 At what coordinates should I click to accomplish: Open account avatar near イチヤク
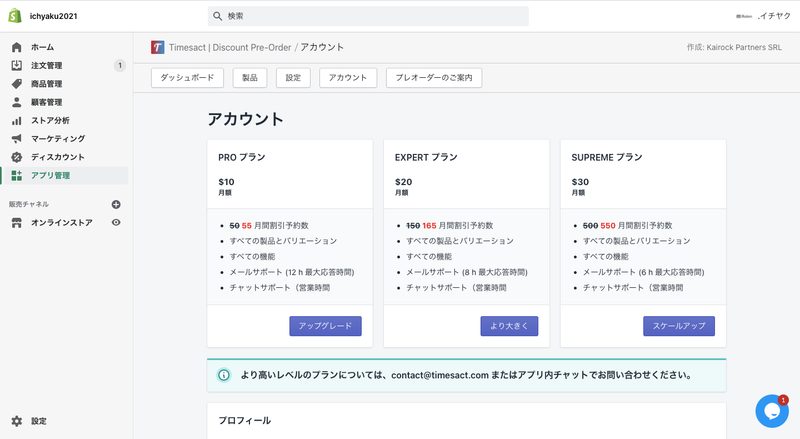744,16
